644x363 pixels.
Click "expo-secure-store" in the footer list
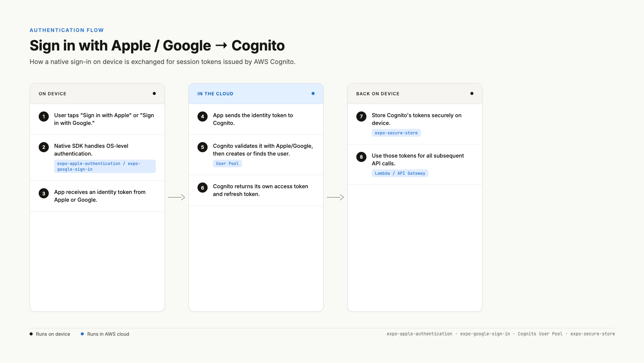[593, 334]
